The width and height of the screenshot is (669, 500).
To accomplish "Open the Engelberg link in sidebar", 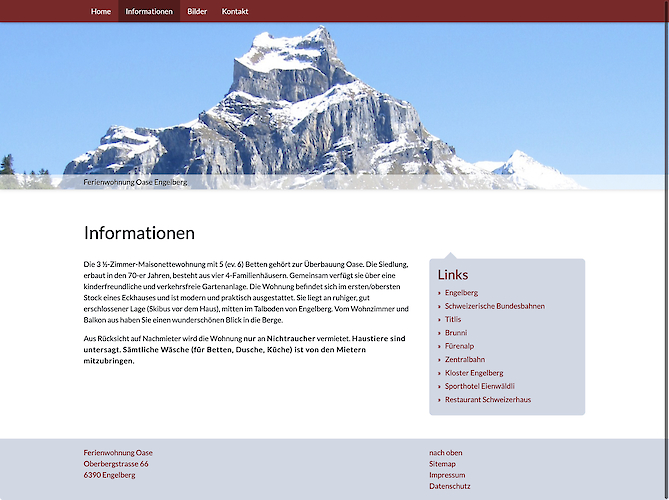I will click(461, 293).
